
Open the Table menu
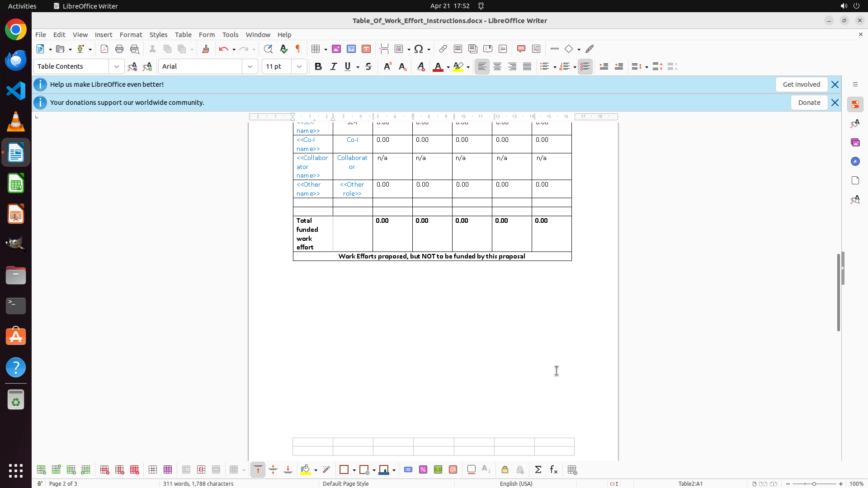[x=183, y=35]
